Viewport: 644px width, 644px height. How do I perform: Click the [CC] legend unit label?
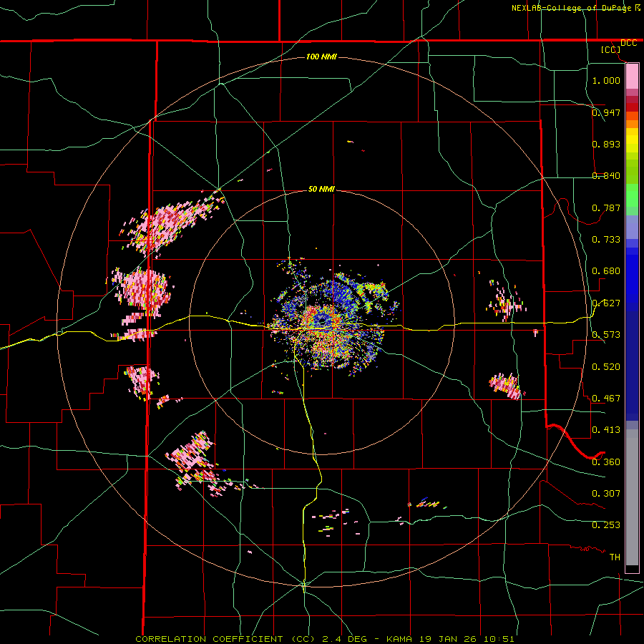click(611, 49)
